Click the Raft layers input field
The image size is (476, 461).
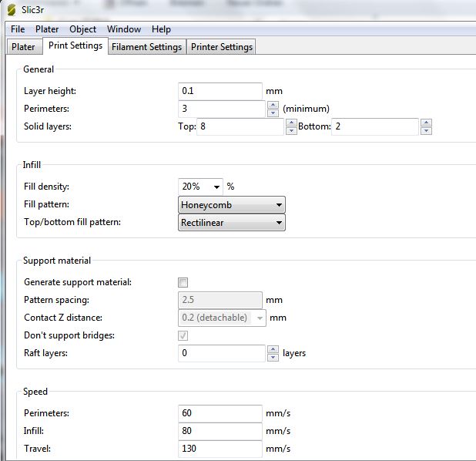point(222,353)
